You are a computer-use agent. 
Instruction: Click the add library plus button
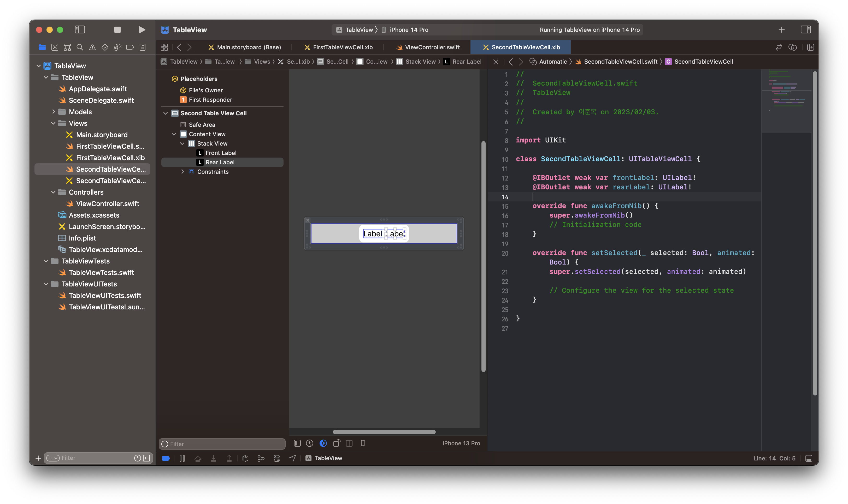[x=781, y=30]
